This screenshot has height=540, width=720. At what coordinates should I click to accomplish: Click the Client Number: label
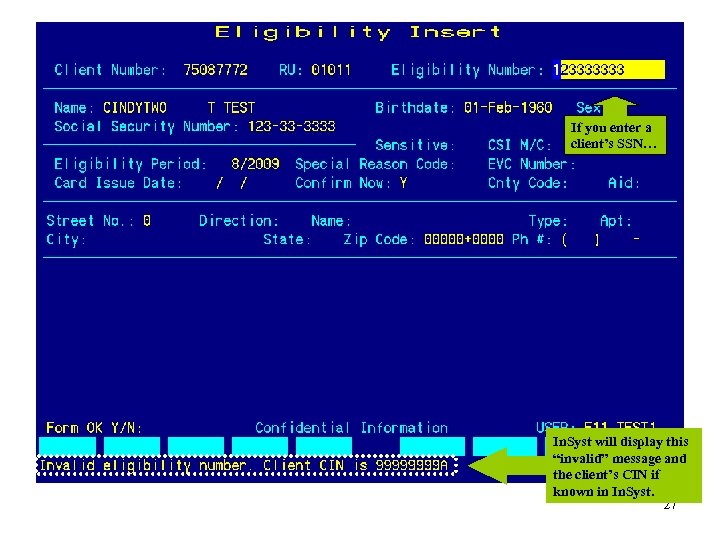tap(110, 70)
